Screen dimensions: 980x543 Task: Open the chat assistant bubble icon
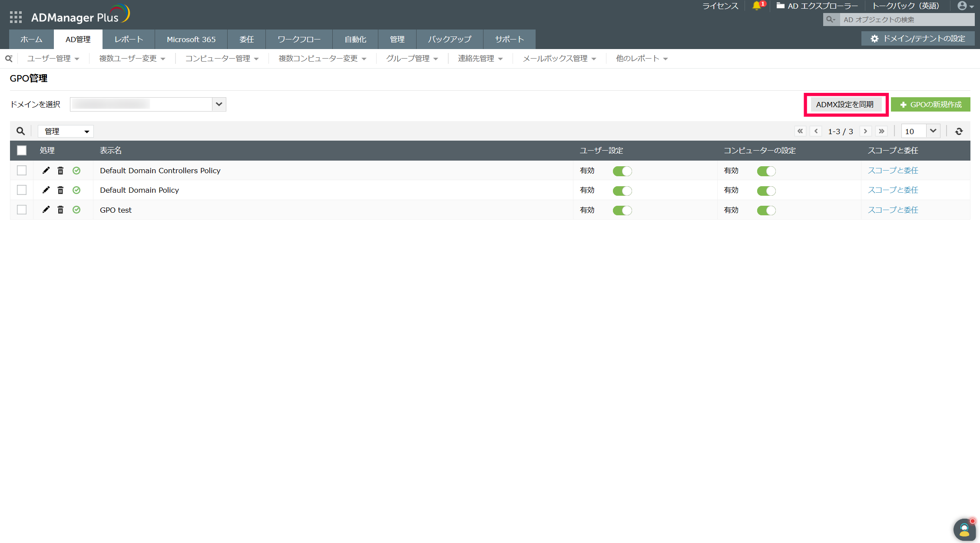click(x=964, y=529)
